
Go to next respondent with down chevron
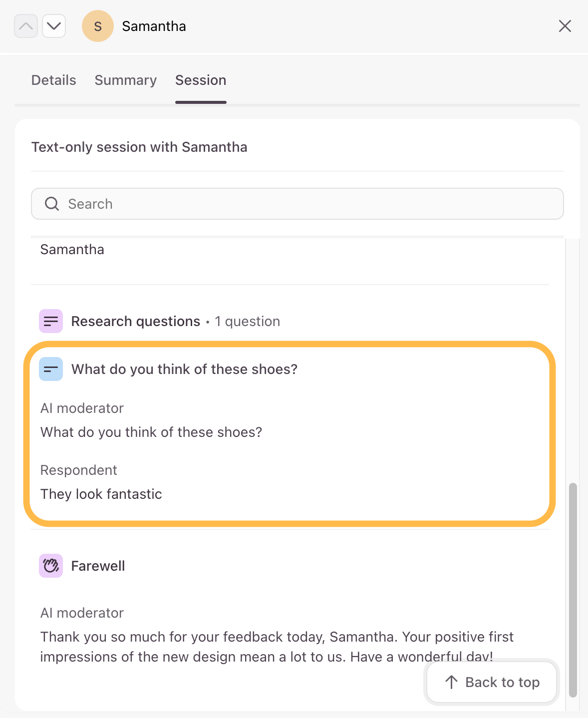pyautogui.click(x=54, y=26)
